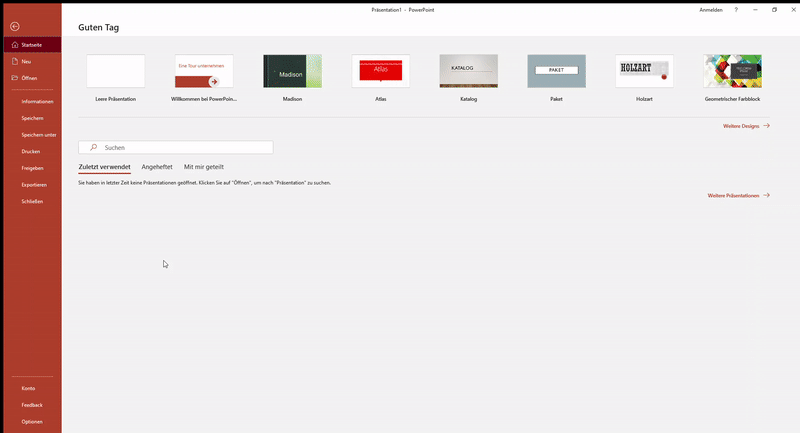Minimize the PowerPoint window
The width and height of the screenshot is (800, 433).
[x=755, y=10]
